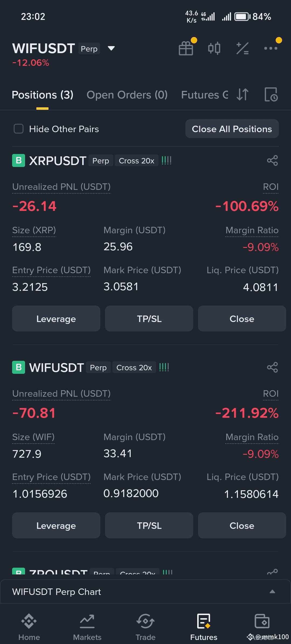Screen dimensions: 291x644
Task: Open the gift box rewards icon
Action: click(186, 48)
